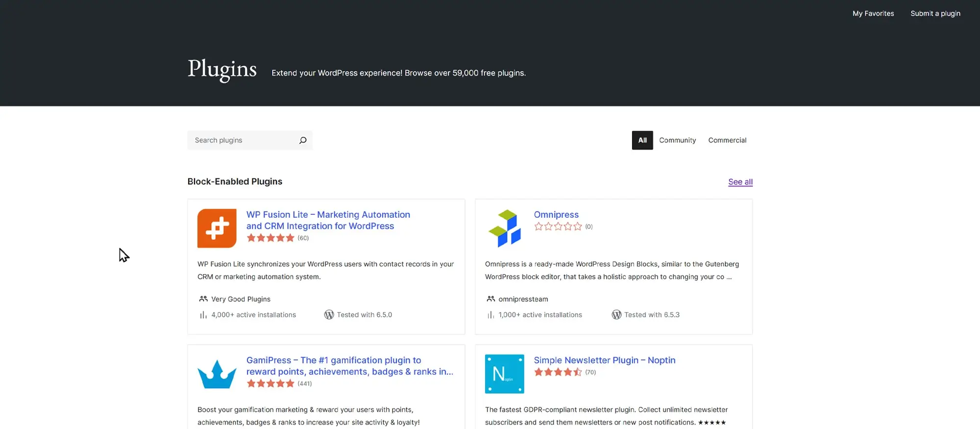Click the 4,000+ active installations text
Screen dimensions: 980x429
(253, 315)
